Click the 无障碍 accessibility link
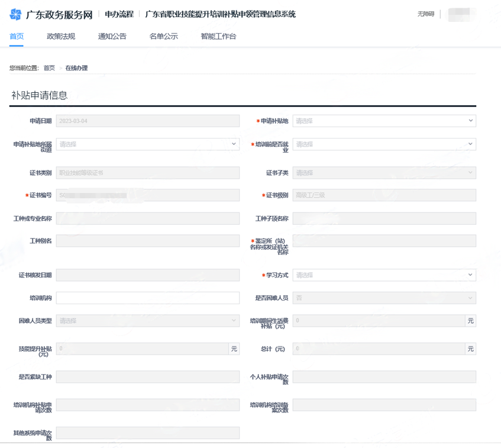The width and height of the screenshot is (501, 448). (x=425, y=14)
